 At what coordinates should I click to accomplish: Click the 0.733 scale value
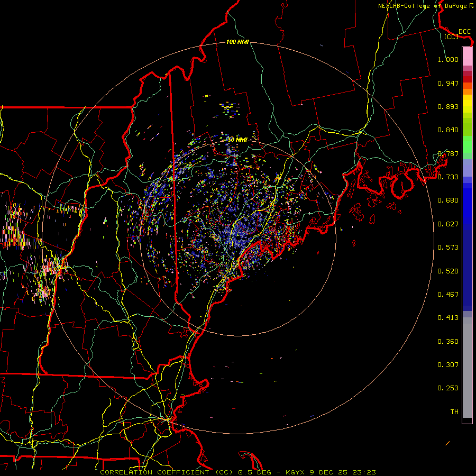pos(448,177)
